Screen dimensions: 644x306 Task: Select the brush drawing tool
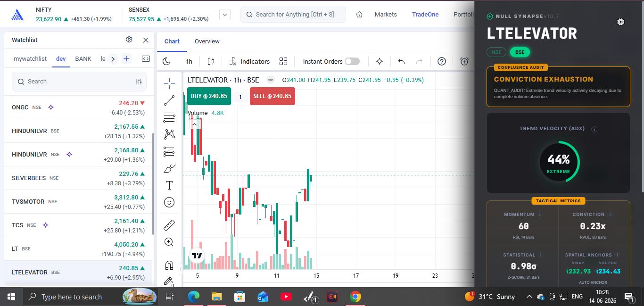tap(169, 168)
